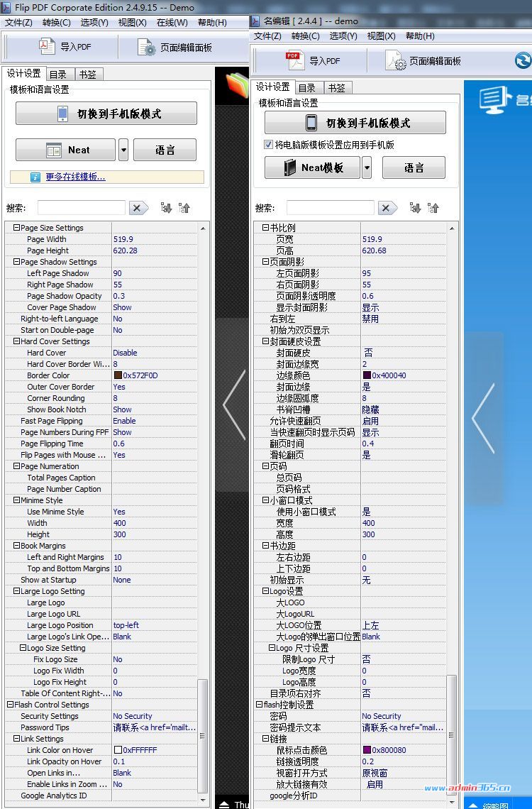Collapse all settings icon in 名编辑 window

pyautogui.click(x=433, y=208)
